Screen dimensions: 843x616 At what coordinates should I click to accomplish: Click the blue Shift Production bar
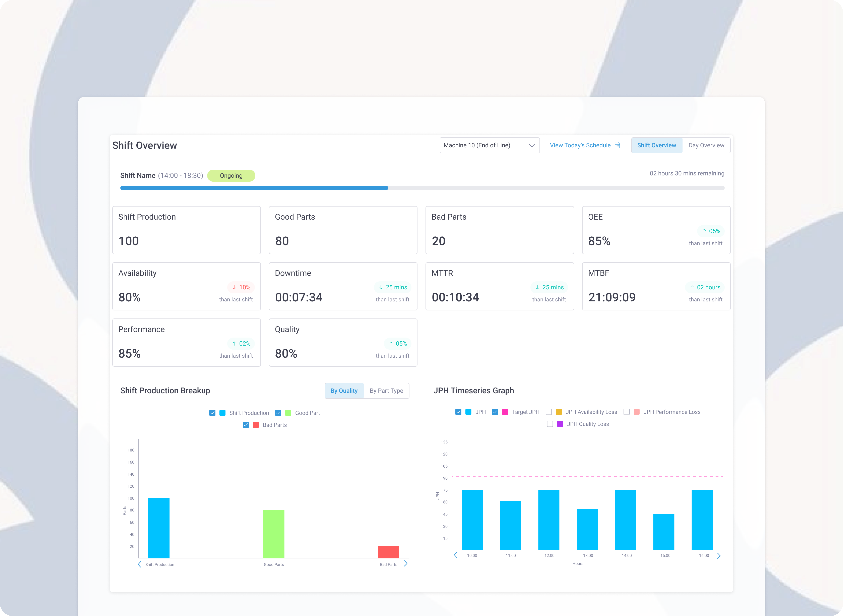(x=159, y=528)
